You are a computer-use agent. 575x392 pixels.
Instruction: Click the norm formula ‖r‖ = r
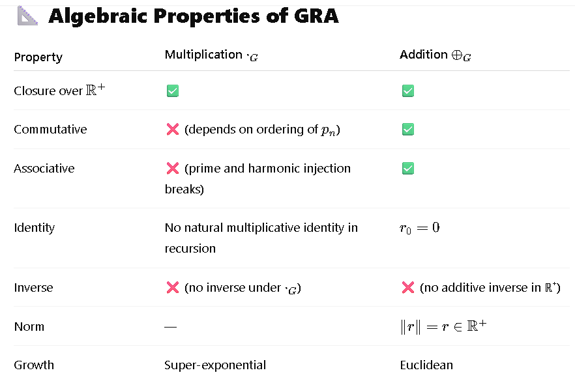(443, 326)
